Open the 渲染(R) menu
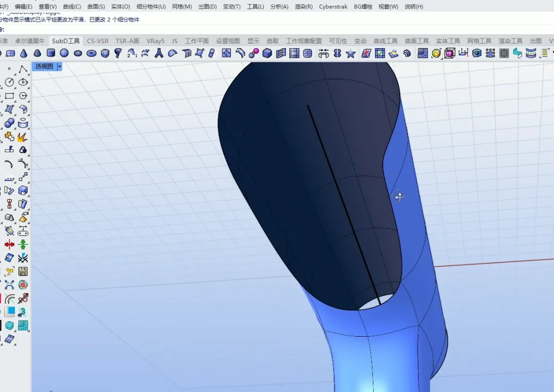 (x=304, y=6)
